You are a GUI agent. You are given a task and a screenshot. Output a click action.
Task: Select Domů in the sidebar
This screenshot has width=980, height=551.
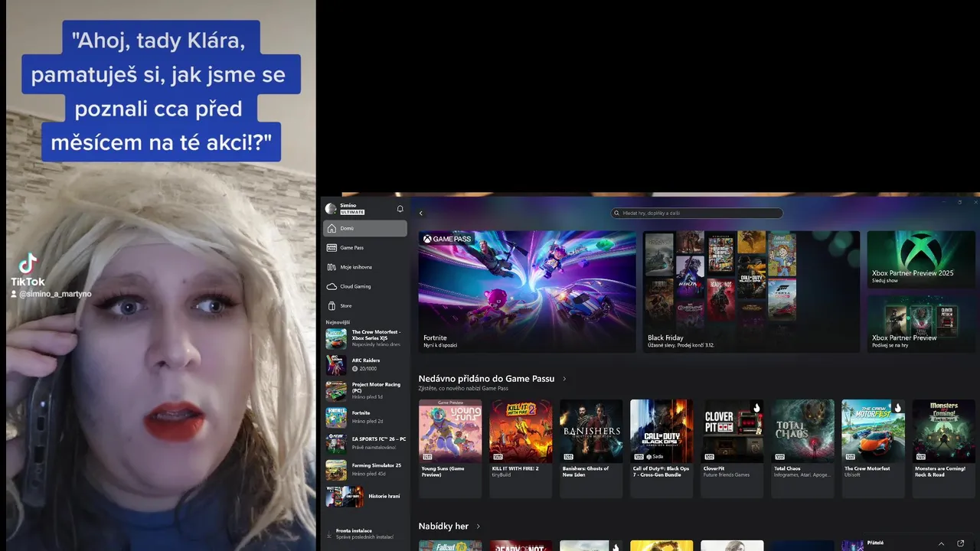365,228
